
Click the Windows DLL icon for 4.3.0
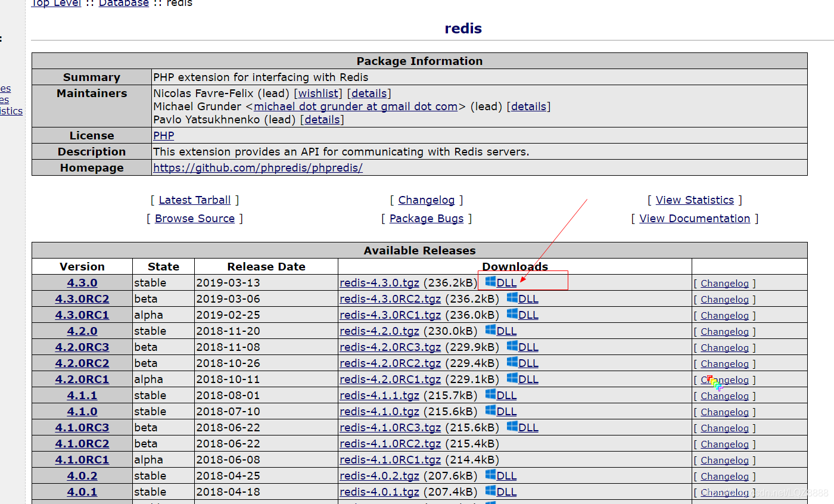[490, 281]
